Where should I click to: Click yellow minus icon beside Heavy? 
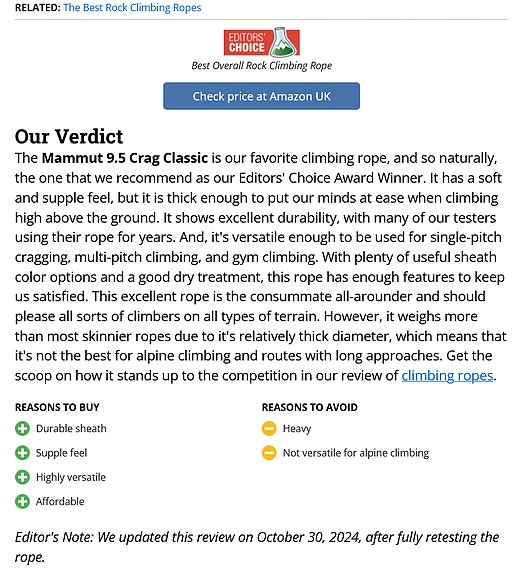(x=269, y=428)
